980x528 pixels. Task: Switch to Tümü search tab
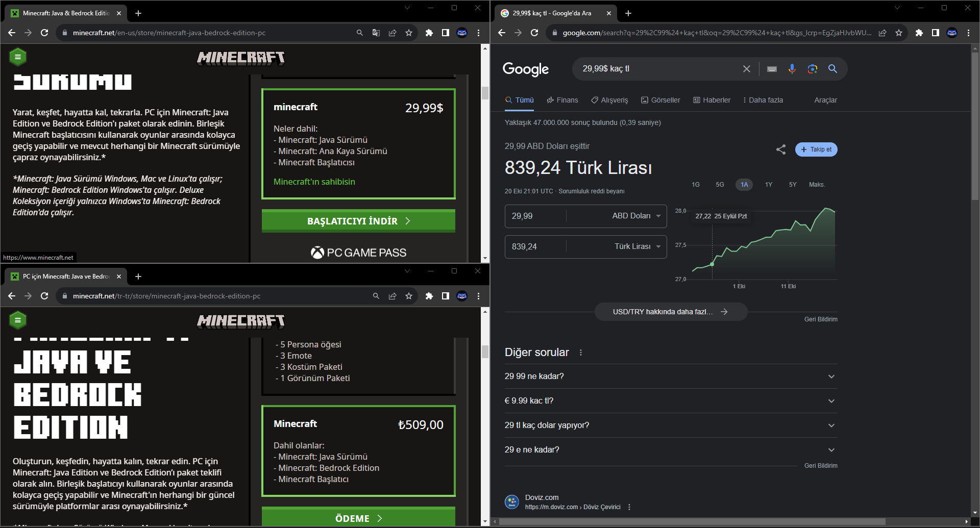pos(520,100)
